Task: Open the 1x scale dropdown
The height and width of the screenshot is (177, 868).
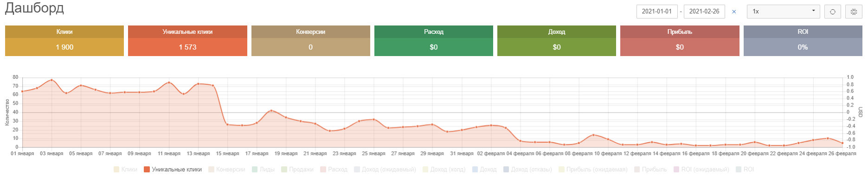Action: click(x=783, y=12)
